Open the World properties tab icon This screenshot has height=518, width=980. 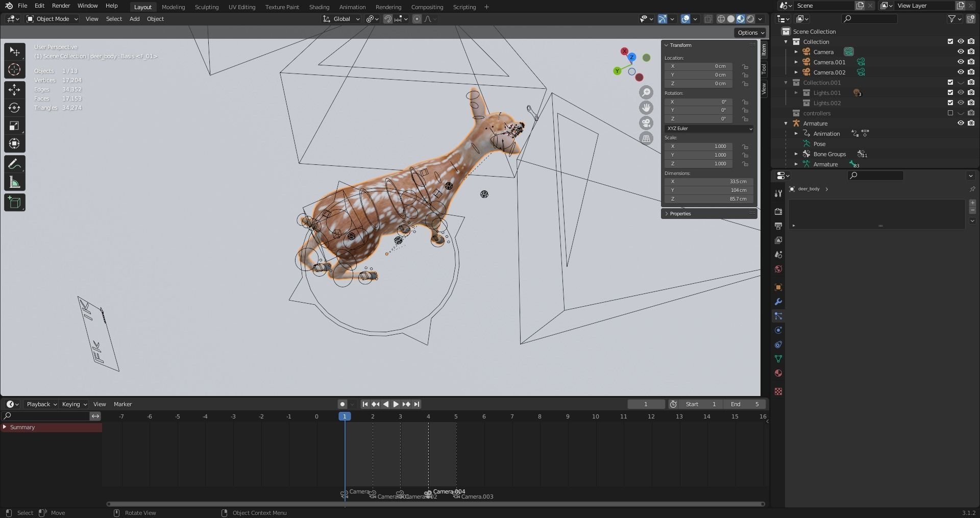(x=778, y=269)
